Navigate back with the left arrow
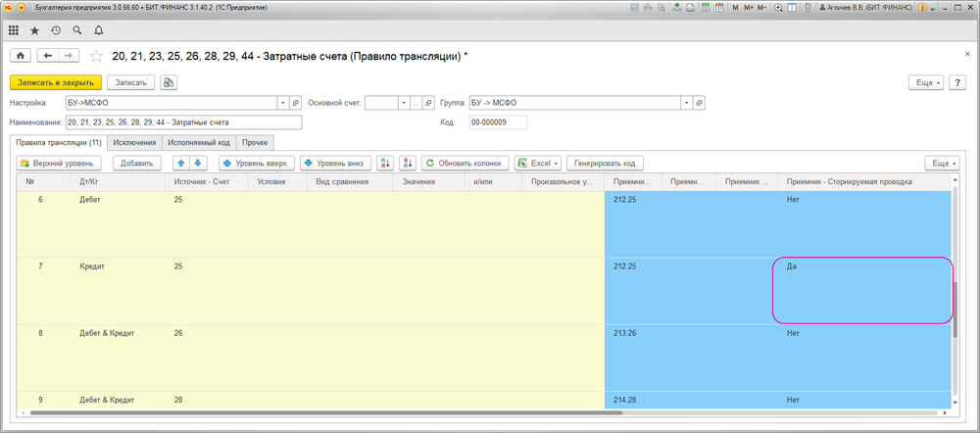The width and height of the screenshot is (980, 433). pyautogui.click(x=48, y=56)
